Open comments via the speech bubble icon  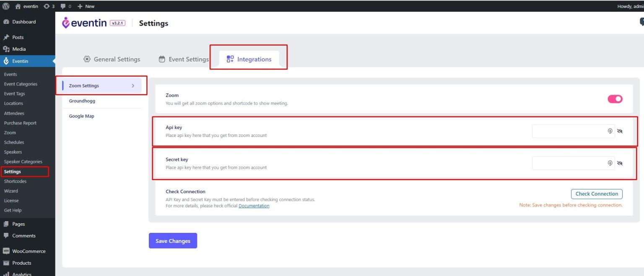pos(64,6)
